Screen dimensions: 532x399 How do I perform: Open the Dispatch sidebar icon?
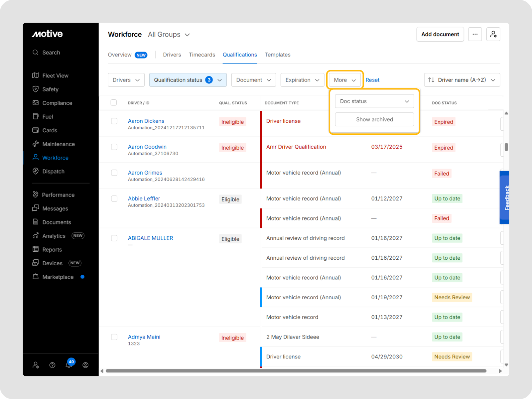tap(36, 171)
